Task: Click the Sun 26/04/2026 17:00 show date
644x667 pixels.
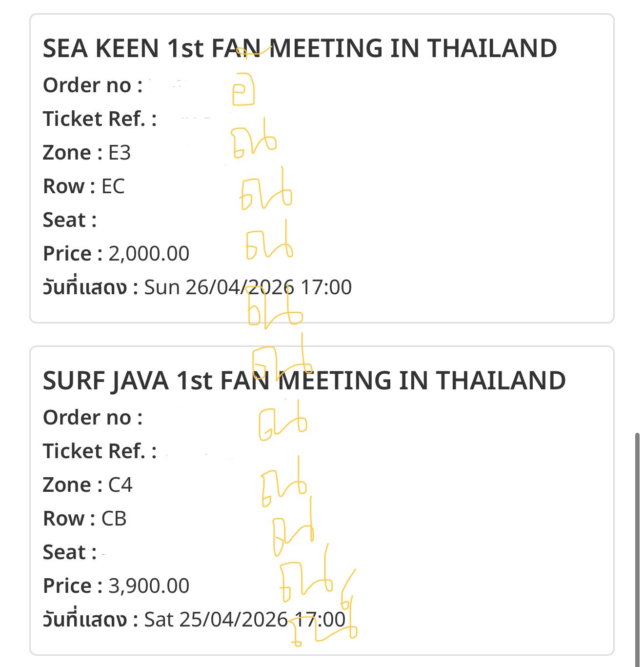Action: pos(248,287)
